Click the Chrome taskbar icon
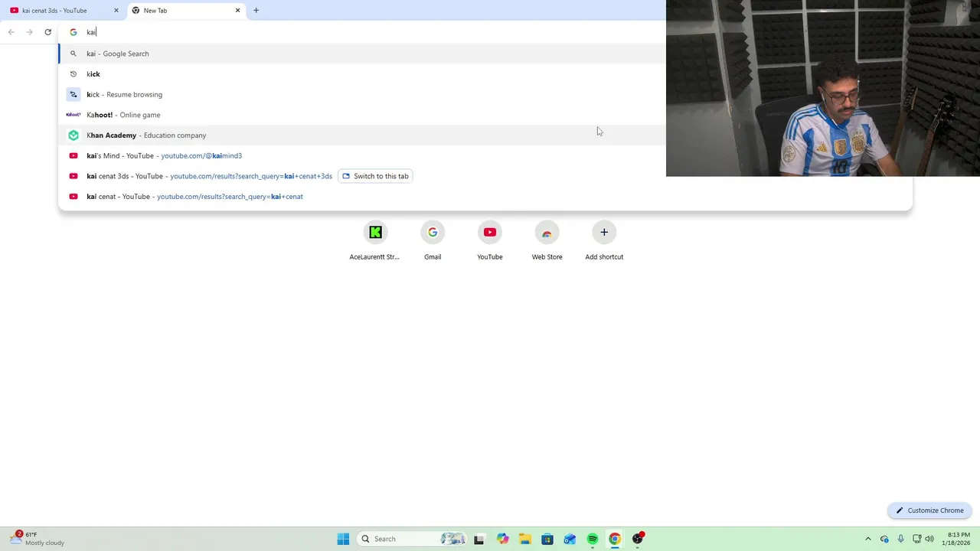Image resolution: width=980 pixels, height=551 pixels. coord(615,539)
